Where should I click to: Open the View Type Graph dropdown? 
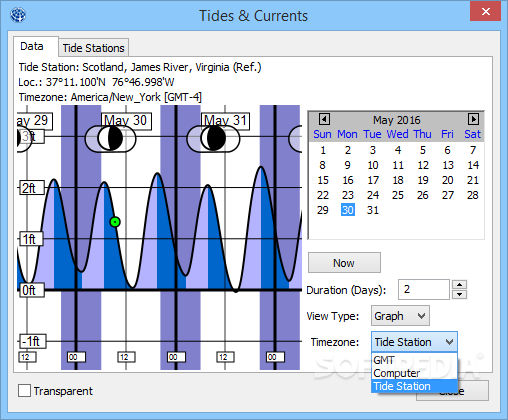(400, 316)
